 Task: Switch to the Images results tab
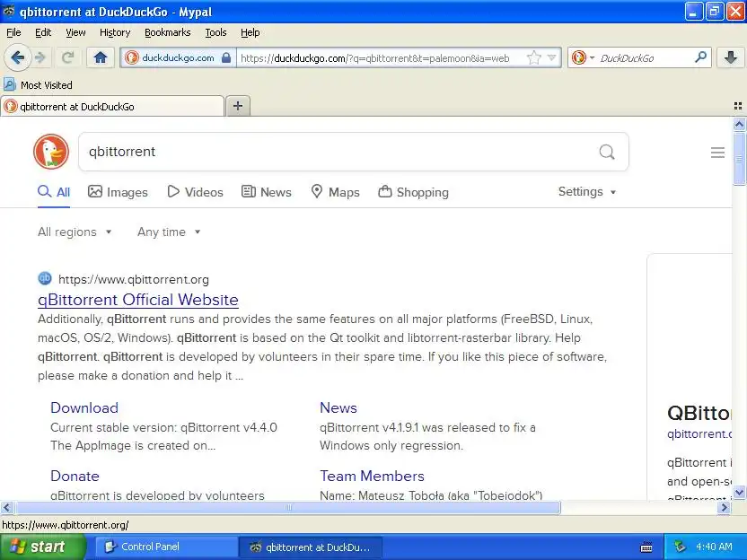pos(118,192)
